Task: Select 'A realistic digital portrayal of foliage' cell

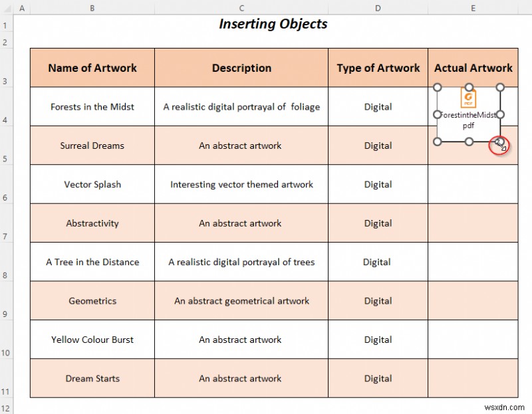Action: 241,106
